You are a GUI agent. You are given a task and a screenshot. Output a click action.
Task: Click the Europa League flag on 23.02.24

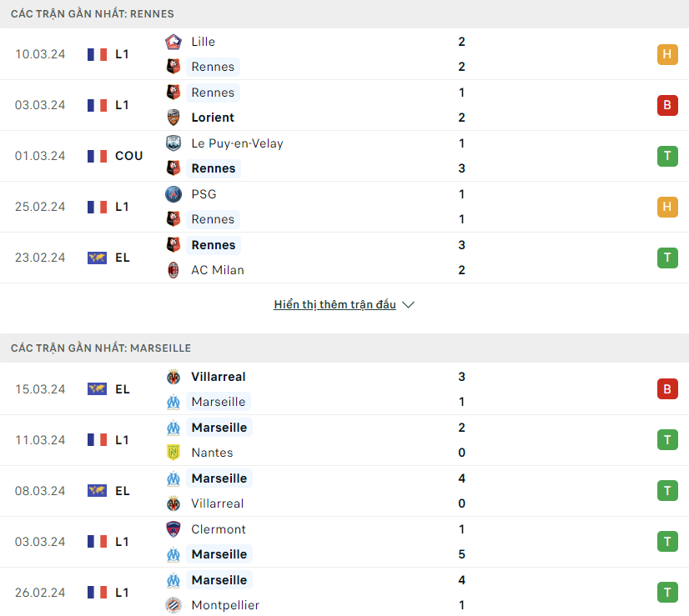click(97, 258)
